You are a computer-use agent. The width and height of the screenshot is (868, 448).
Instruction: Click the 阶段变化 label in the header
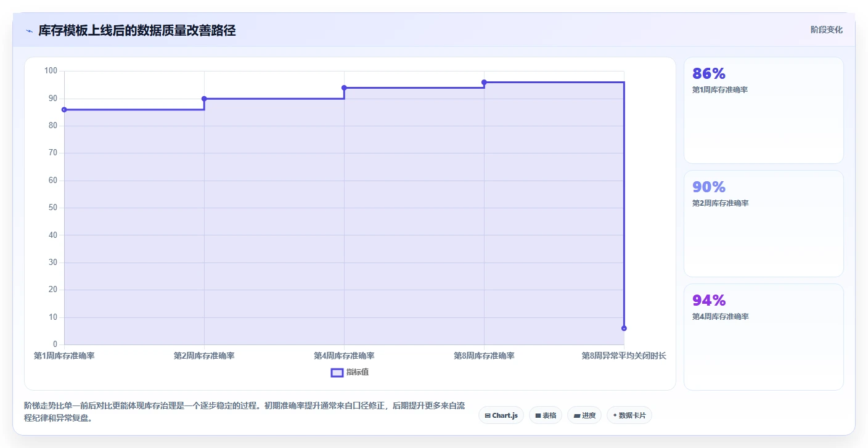[826, 30]
